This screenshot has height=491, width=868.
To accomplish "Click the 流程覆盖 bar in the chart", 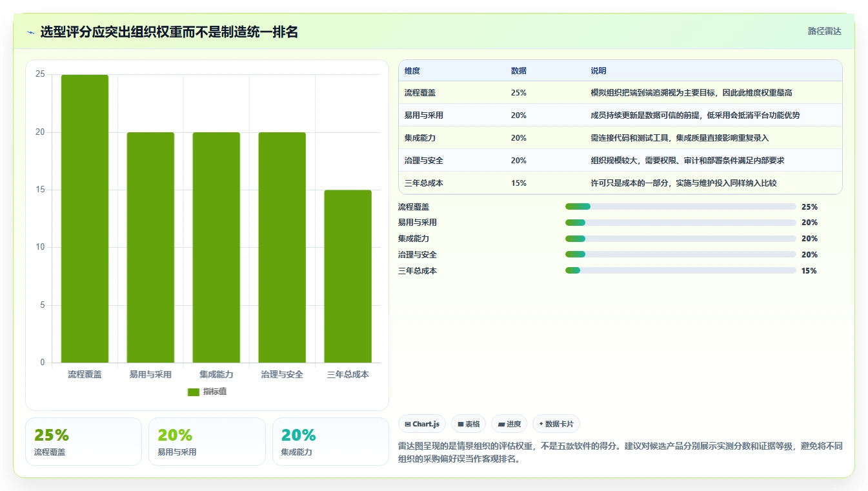I will click(x=85, y=219).
